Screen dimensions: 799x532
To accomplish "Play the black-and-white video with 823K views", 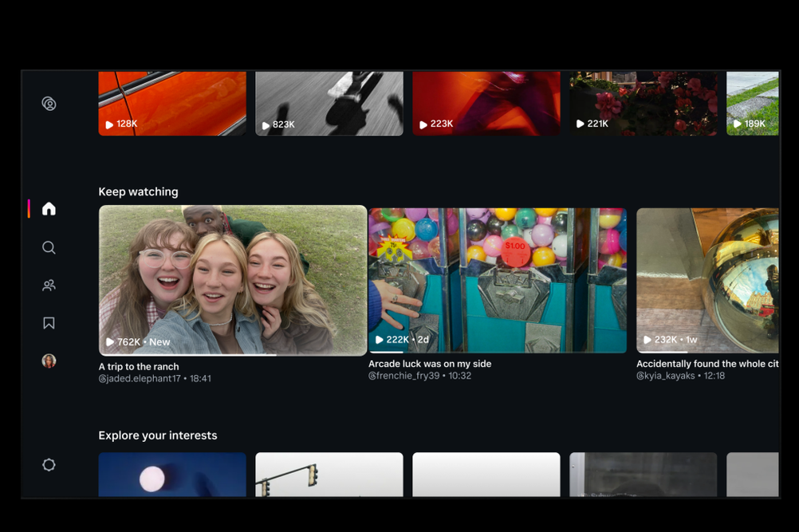I will (x=329, y=104).
